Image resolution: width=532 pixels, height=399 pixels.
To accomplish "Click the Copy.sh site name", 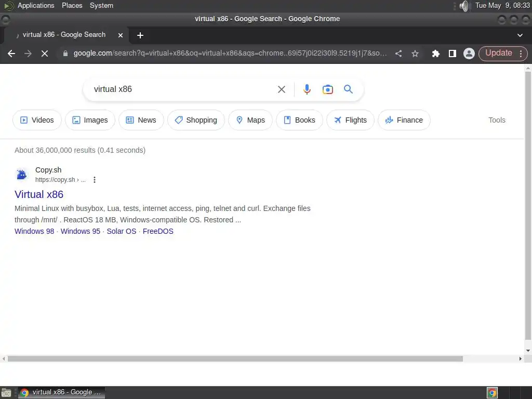I will 48,170.
